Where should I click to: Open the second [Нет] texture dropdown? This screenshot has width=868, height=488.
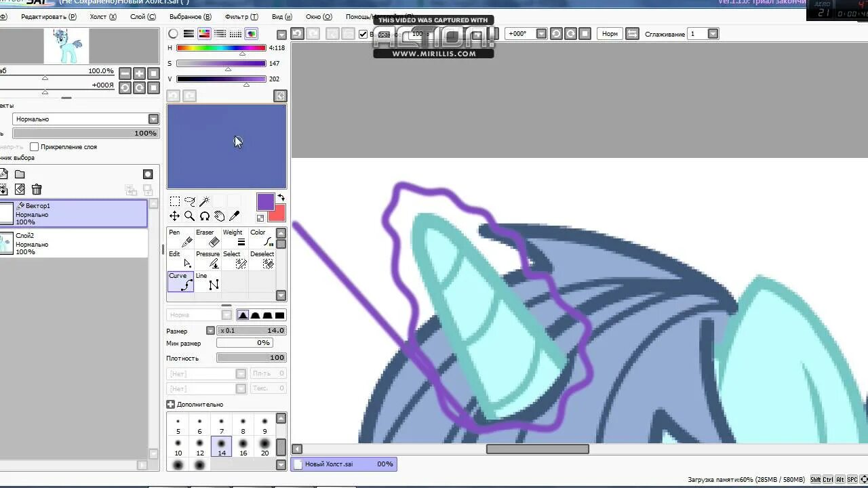click(x=241, y=388)
